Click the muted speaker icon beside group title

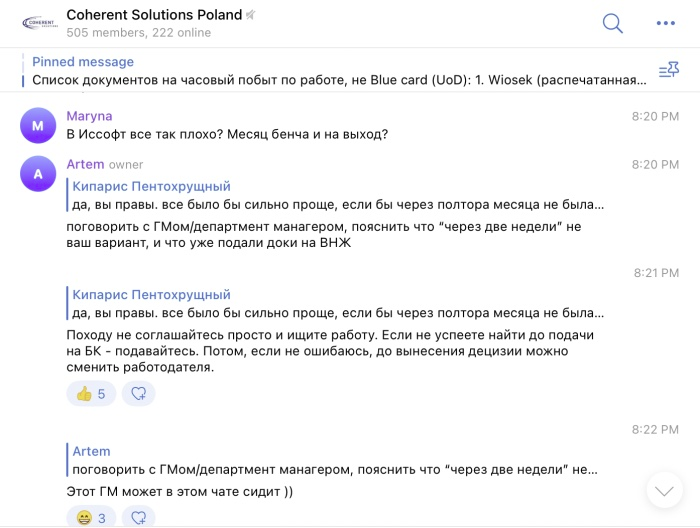(250, 15)
